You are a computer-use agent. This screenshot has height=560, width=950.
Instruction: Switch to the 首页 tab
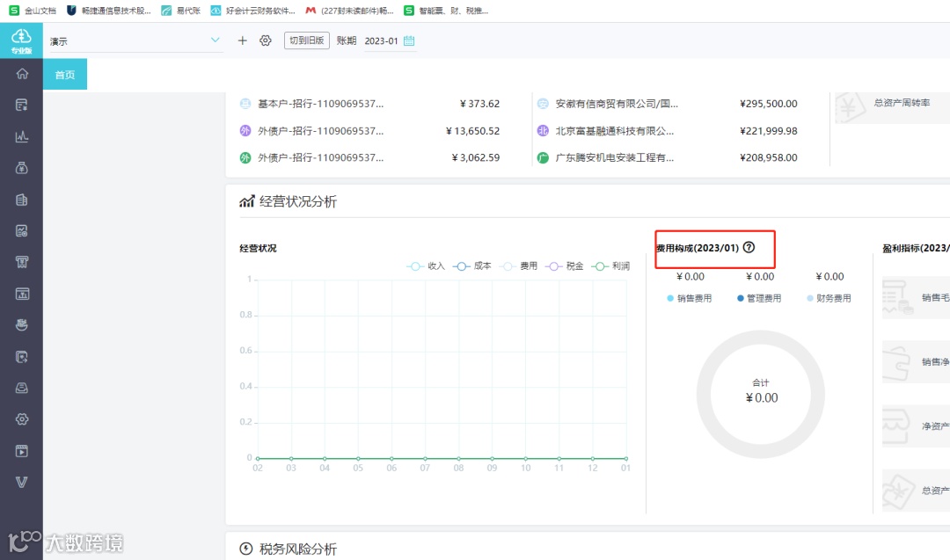[x=65, y=75]
